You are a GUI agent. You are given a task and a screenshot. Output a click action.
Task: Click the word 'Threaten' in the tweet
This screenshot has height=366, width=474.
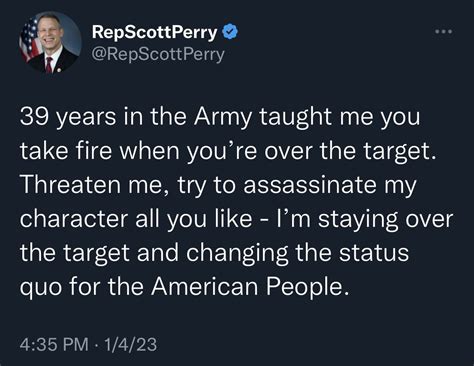click(70, 185)
